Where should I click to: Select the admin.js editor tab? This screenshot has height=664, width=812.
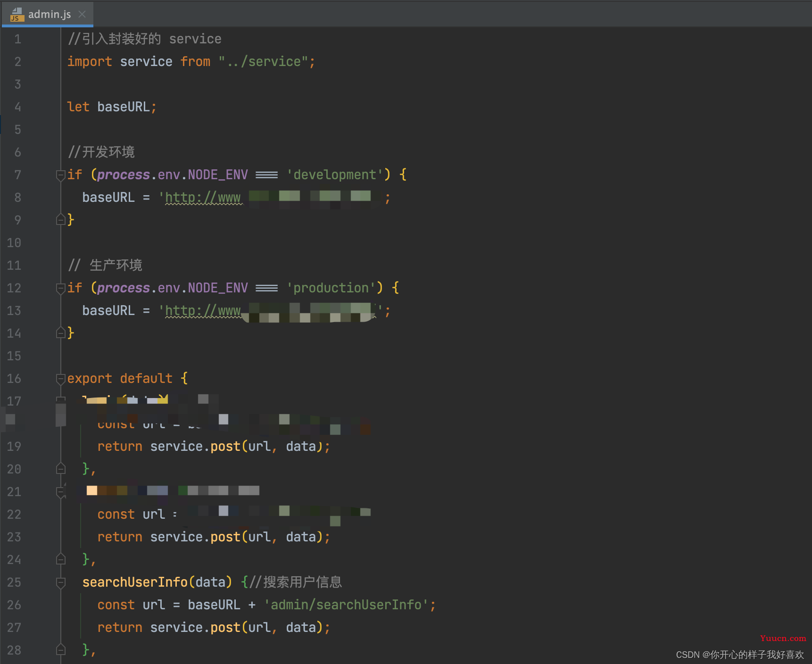click(x=47, y=14)
